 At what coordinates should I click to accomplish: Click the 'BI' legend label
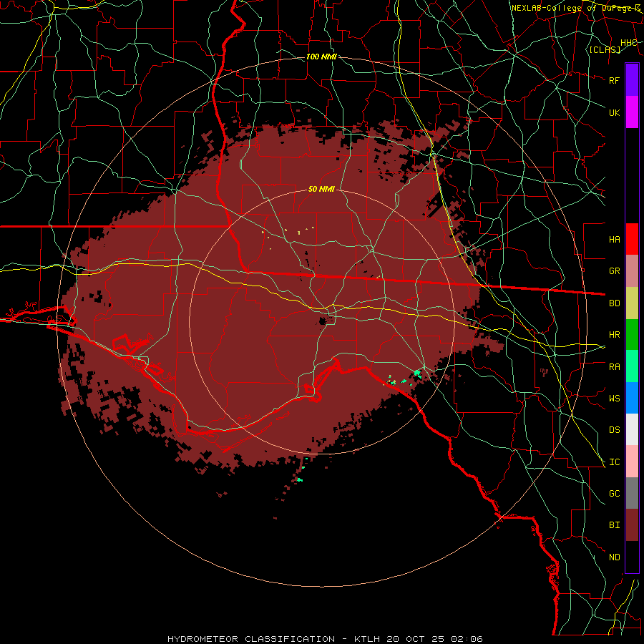(615, 525)
